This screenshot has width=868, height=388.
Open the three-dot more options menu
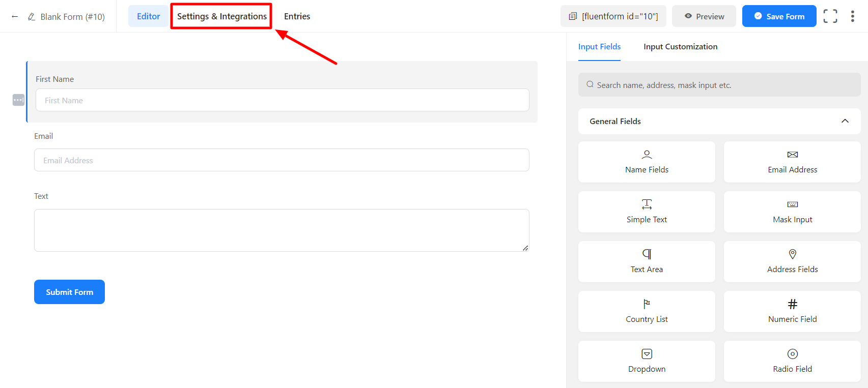852,16
